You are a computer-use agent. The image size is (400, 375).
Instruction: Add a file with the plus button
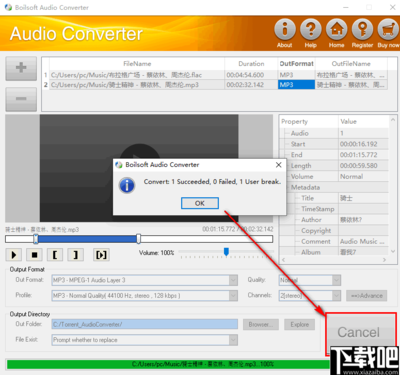pos(21,68)
